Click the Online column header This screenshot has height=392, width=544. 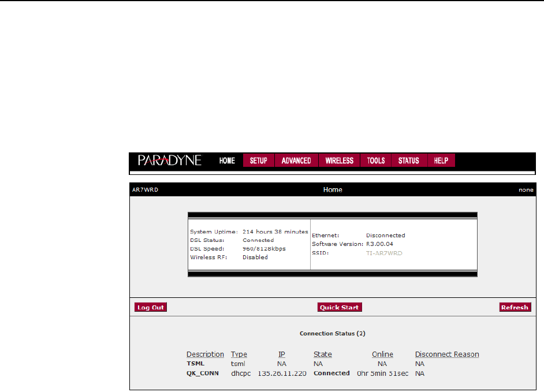click(382, 354)
